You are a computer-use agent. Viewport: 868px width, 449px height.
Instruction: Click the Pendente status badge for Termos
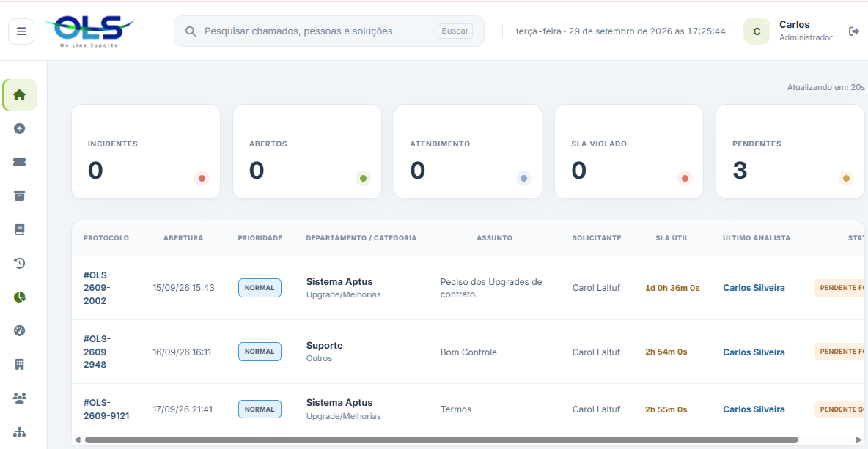(x=840, y=409)
